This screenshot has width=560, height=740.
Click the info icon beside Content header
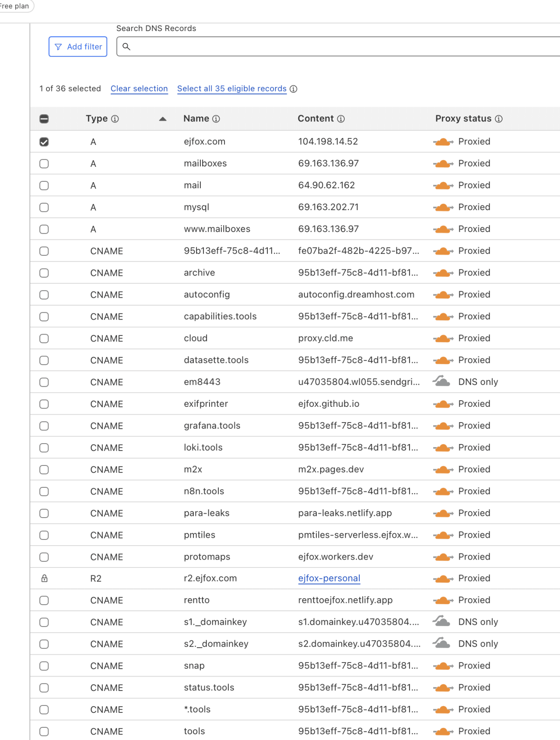coord(341,119)
